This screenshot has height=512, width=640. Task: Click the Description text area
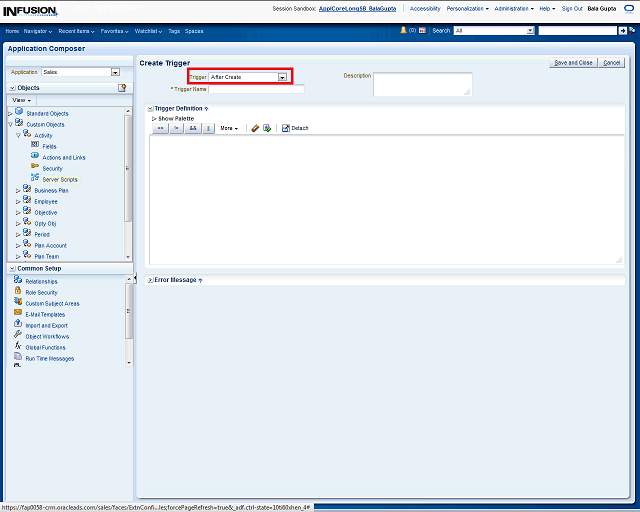[x=423, y=85]
